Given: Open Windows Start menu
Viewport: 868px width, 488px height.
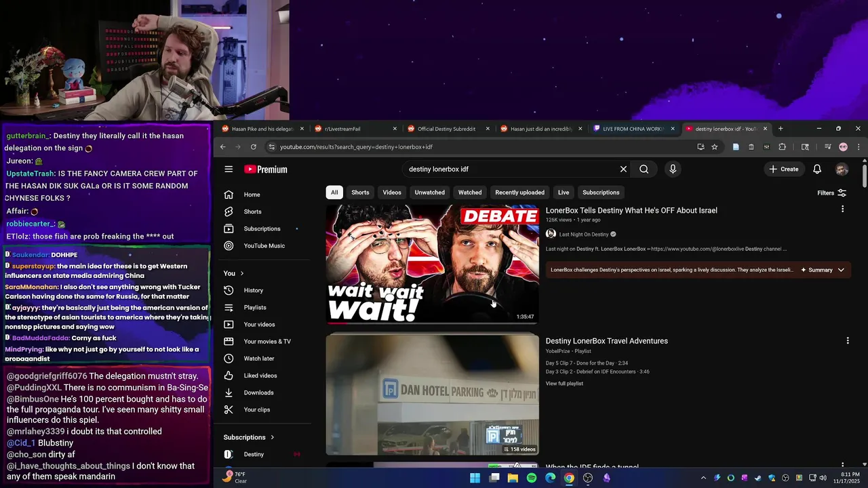Looking at the screenshot, I should coord(475,478).
